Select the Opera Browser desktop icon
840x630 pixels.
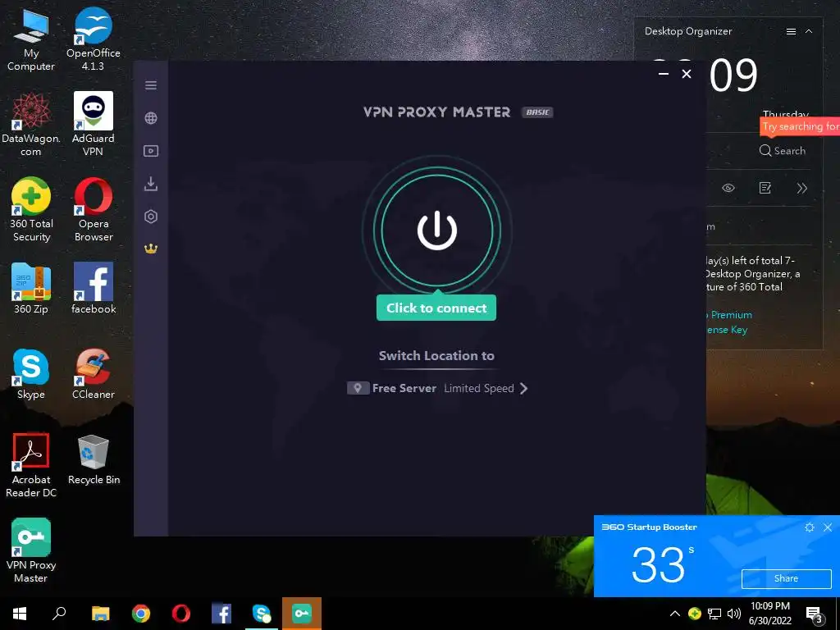coord(94,209)
